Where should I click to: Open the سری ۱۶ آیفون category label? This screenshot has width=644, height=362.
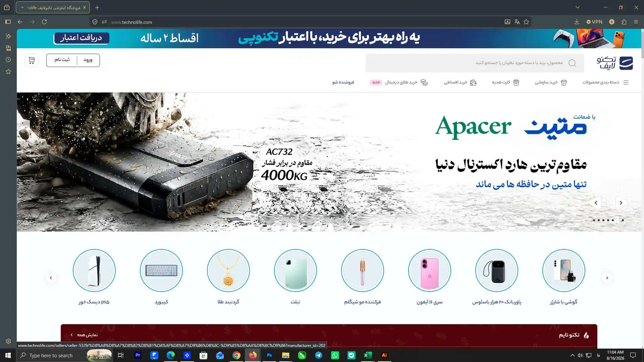430,302
